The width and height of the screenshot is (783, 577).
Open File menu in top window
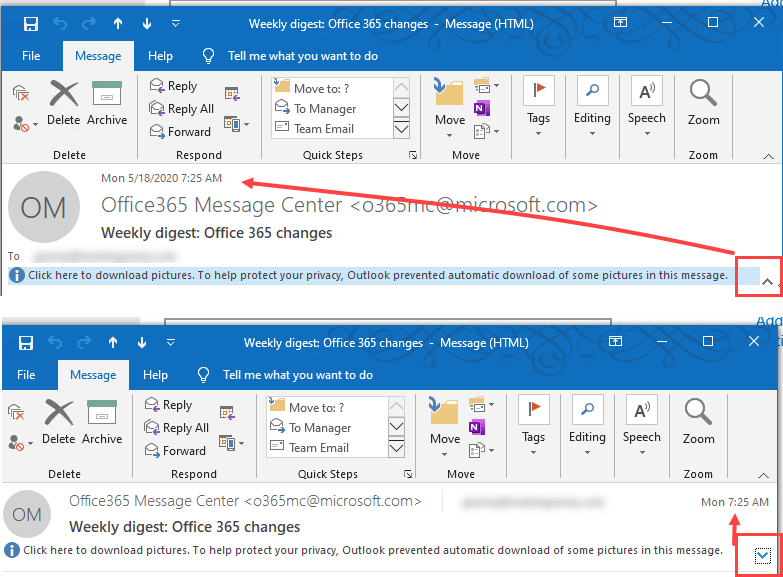tap(31, 56)
